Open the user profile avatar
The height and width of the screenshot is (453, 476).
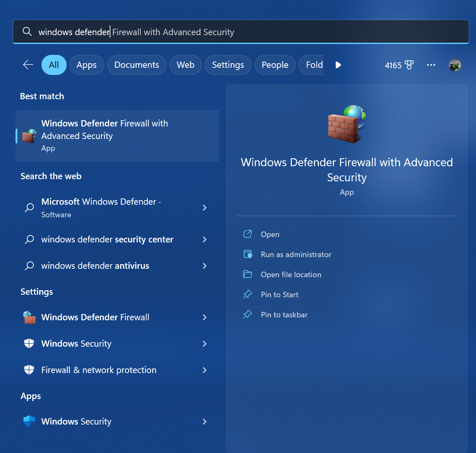point(455,65)
